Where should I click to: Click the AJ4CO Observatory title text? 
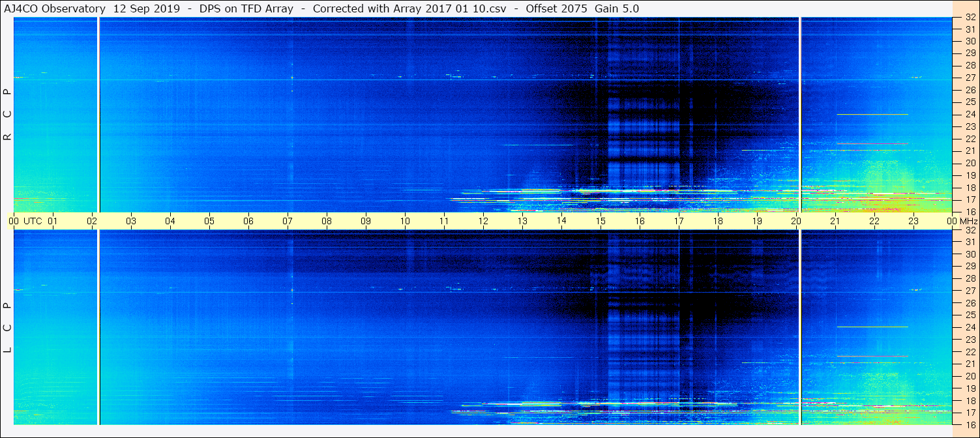[55, 9]
